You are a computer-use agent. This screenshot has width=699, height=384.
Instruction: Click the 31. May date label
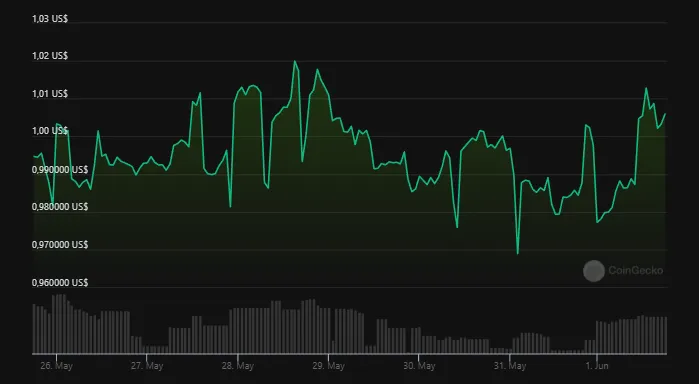[x=510, y=366]
